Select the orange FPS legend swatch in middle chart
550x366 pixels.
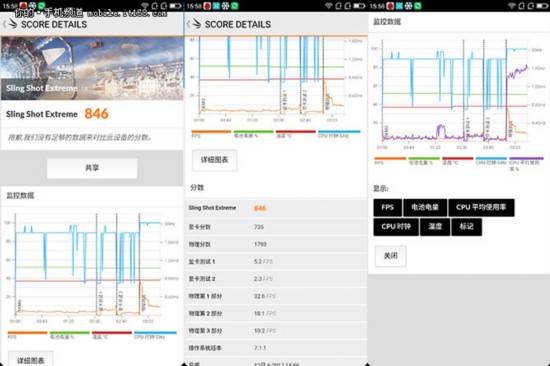pyautogui.click(x=211, y=132)
